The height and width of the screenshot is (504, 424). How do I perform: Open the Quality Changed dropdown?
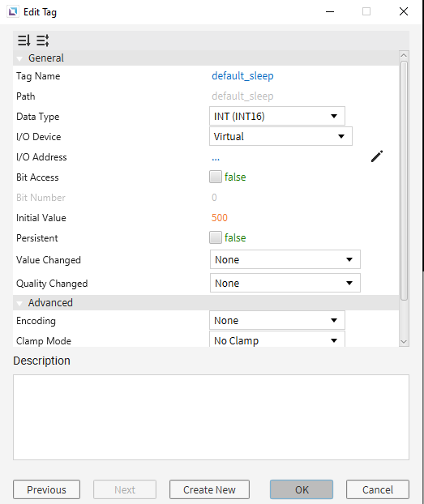(285, 283)
